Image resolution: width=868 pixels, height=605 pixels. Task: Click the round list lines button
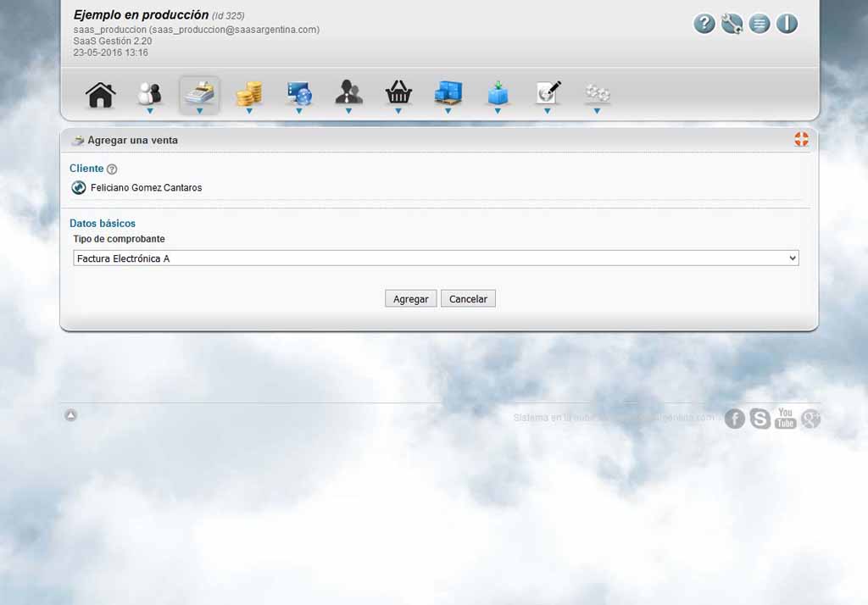[759, 24]
